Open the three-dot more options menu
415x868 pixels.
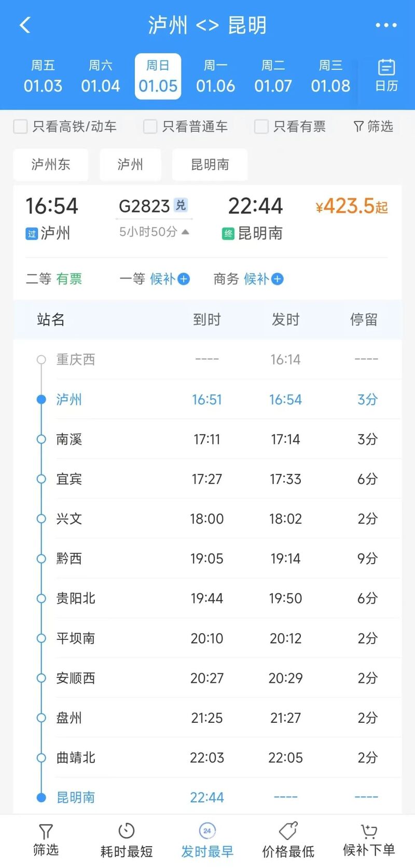coord(386,25)
